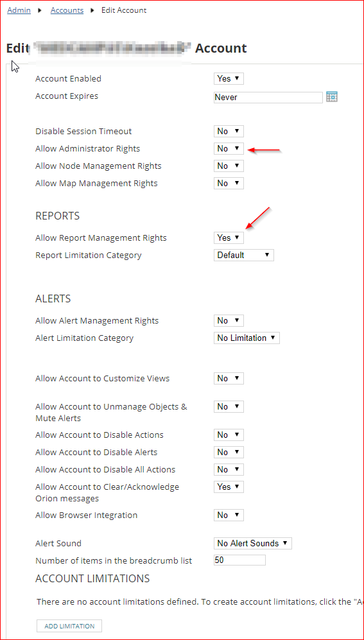Image resolution: width=364 pixels, height=640 pixels.
Task: Open Allow Alert Management Rights dropdown
Action: tap(229, 321)
